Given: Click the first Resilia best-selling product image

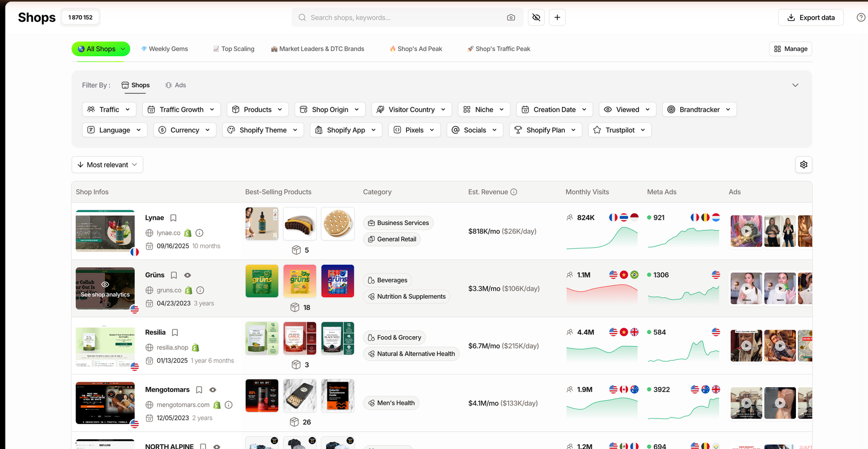Looking at the screenshot, I should click(x=262, y=338).
